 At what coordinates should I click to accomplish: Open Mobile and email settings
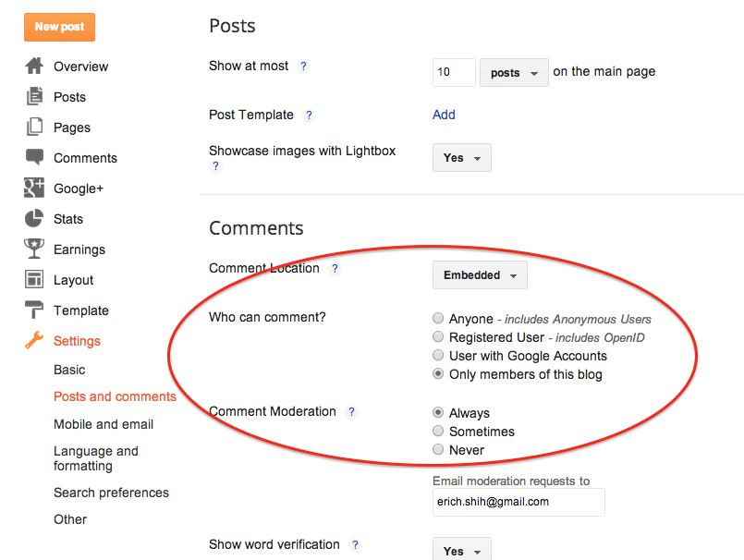point(104,424)
